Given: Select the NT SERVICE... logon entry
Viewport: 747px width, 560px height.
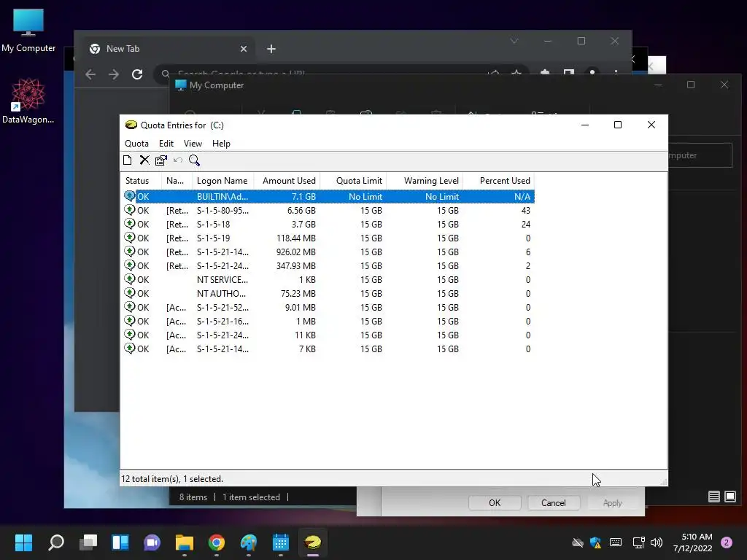Looking at the screenshot, I should pos(222,279).
